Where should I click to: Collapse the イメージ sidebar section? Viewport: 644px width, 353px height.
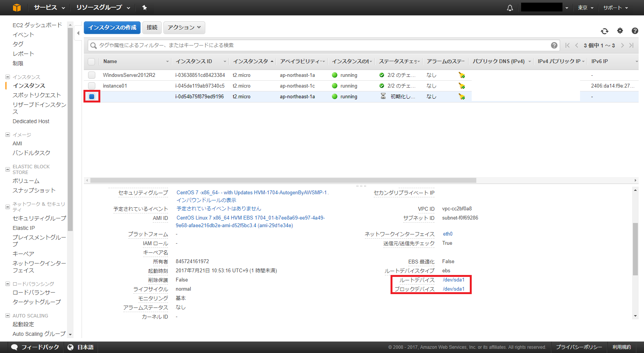(8, 135)
